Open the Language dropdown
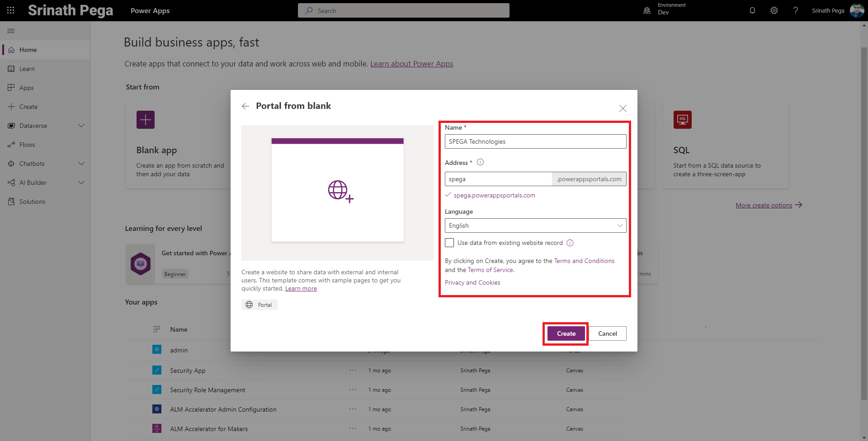Image resolution: width=868 pixels, height=441 pixels. click(x=535, y=225)
